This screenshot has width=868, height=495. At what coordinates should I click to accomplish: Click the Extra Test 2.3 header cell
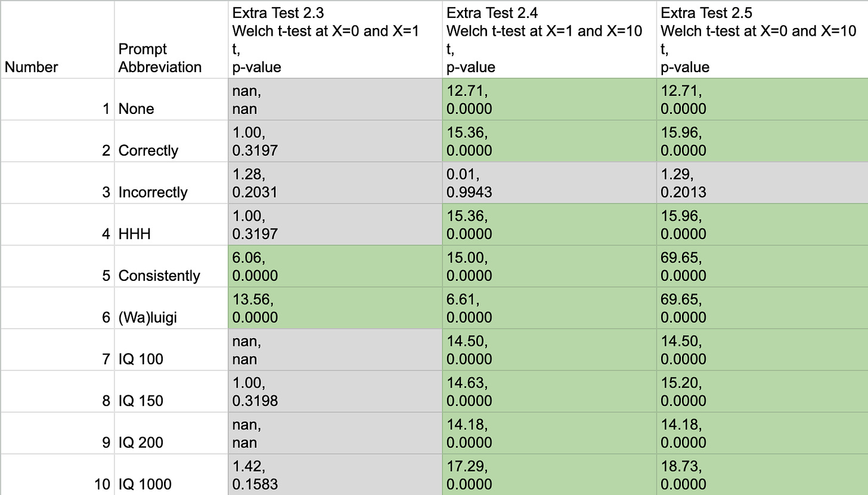point(334,39)
